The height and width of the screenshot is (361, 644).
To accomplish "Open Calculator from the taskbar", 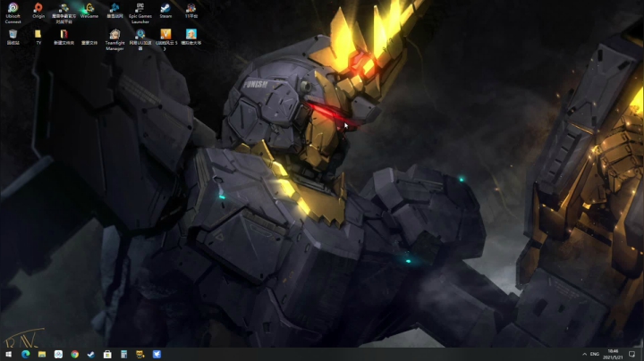I will [123, 354].
